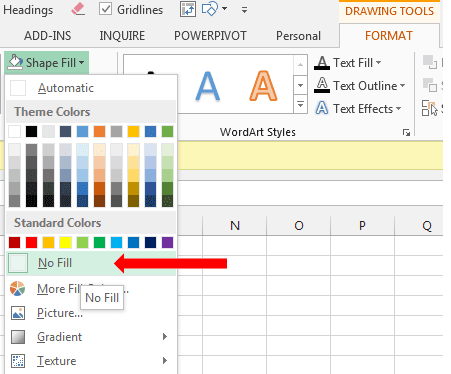
Task: Select white theme color swatch
Action: tap(14, 131)
